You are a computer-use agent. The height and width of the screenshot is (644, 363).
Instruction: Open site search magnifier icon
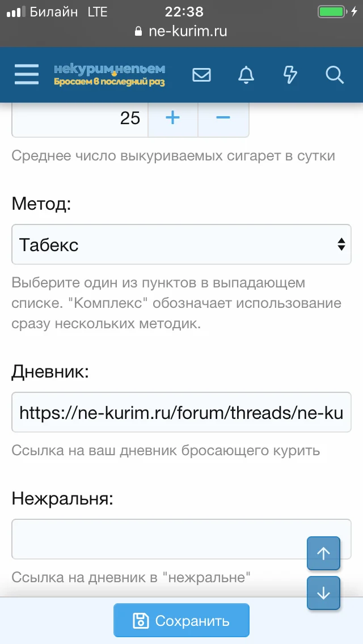pos(335,75)
